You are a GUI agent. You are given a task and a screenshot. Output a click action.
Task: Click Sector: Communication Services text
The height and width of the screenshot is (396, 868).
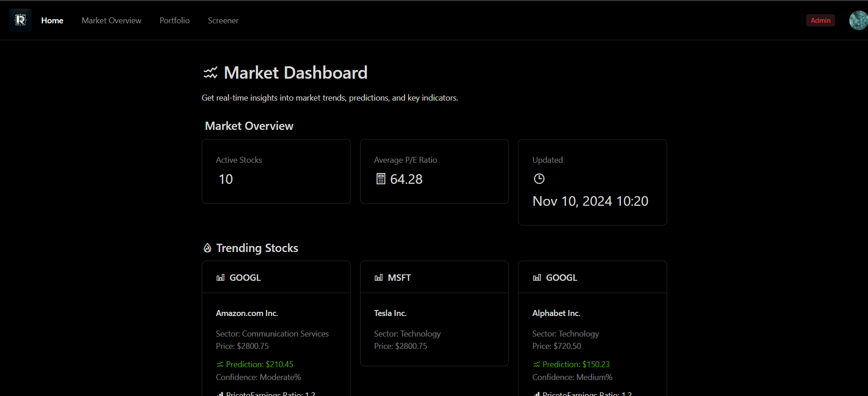272,334
